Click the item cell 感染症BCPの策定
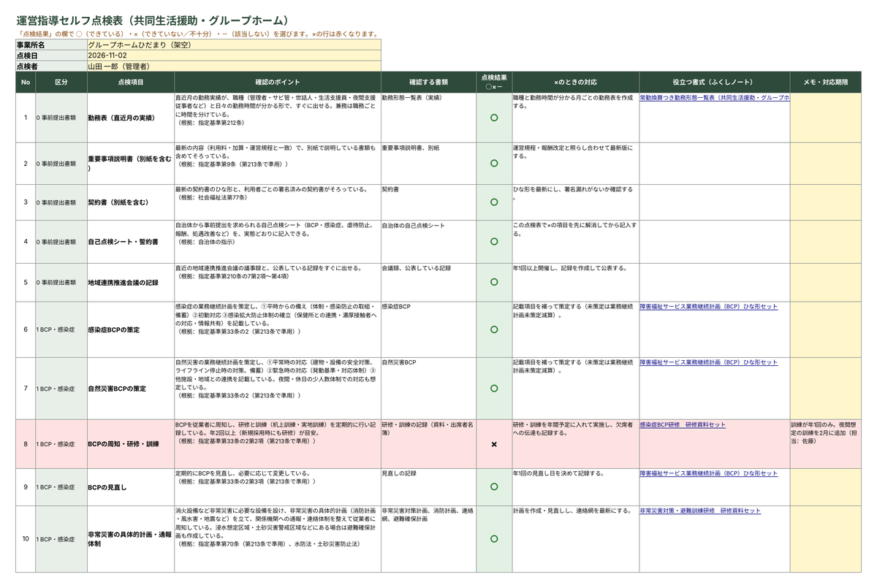The image size is (877, 588). pyautogui.click(x=130, y=329)
